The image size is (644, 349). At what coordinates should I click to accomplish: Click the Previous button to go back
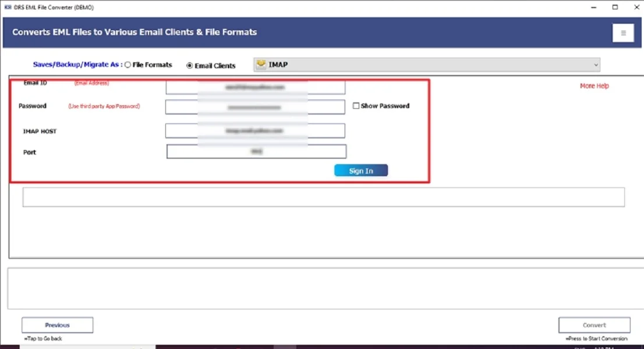(x=57, y=325)
